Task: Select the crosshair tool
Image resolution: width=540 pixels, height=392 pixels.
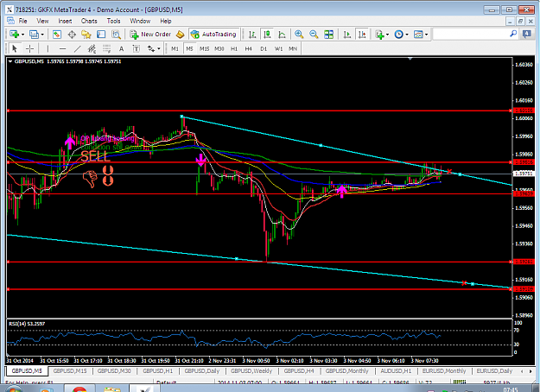Action: pos(30,49)
